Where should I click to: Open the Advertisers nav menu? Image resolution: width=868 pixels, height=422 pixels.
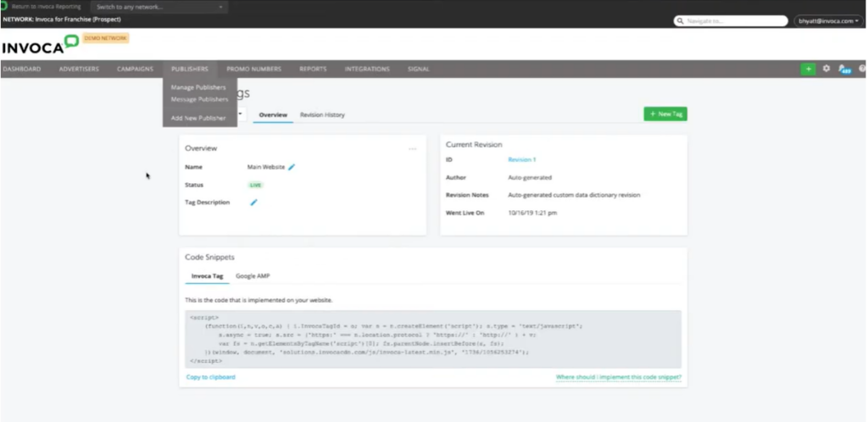pyautogui.click(x=79, y=69)
